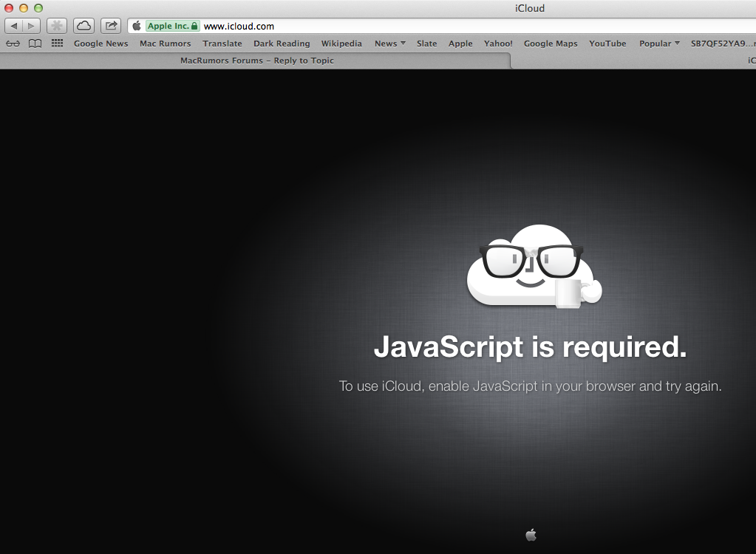This screenshot has width=756, height=554.
Task: Switch to MacRumors Forums Reply to Topic tab
Action: [x=256, y=61]
